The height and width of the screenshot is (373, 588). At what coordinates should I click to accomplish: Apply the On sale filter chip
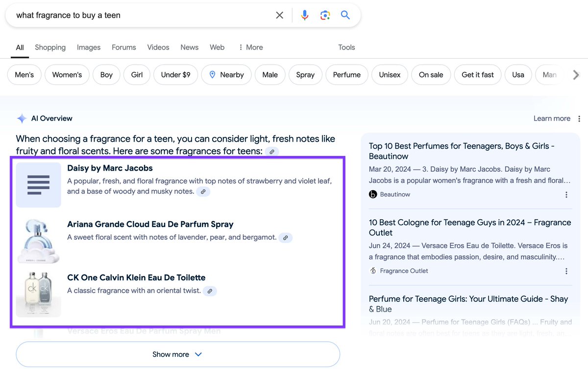click(x=431, y=75)
